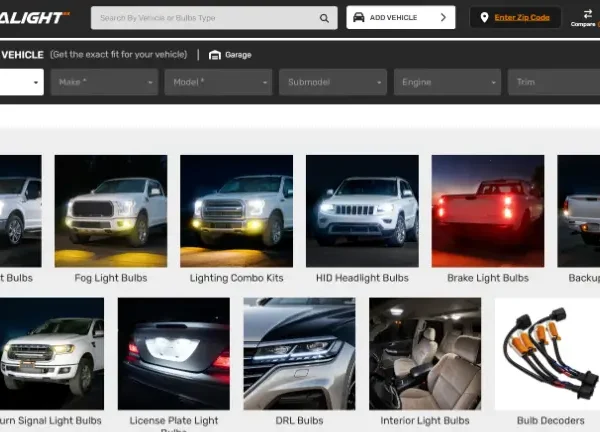Click the HID Headlight Bulbs label
Viewport: 600px width, 432px height.
[362, 278]
